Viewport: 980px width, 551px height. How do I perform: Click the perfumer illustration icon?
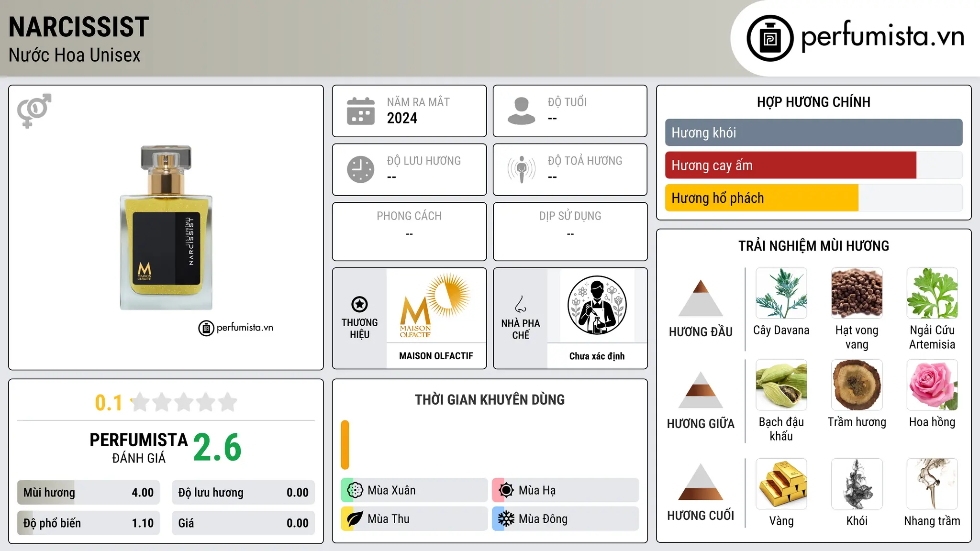tap(597, 305)
